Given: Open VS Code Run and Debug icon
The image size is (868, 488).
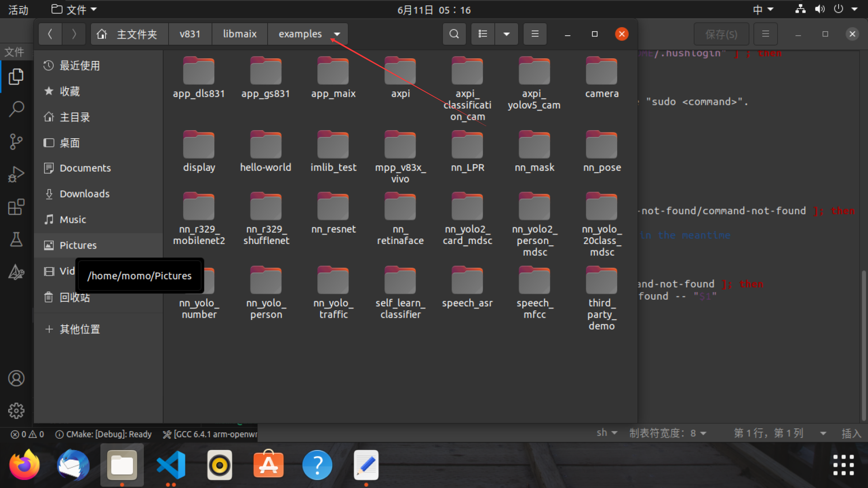Looking at the screenshot, I should click(x=16, y=174).
